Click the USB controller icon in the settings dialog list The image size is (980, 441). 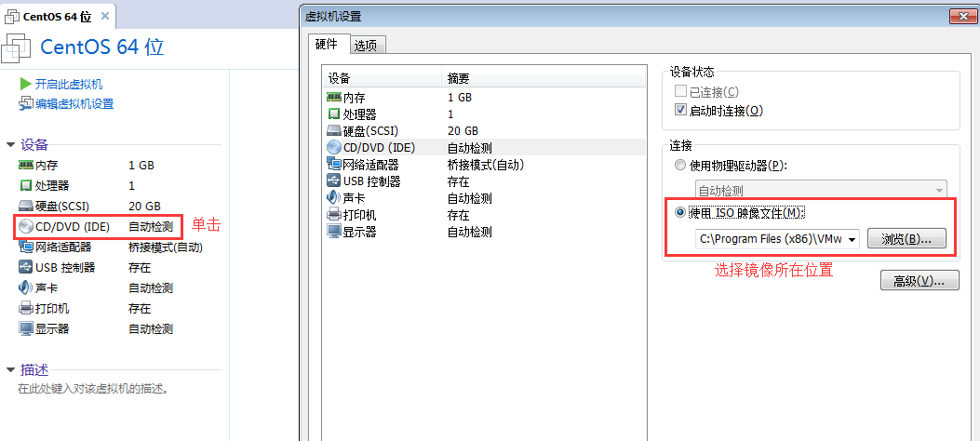click(334, 181)
